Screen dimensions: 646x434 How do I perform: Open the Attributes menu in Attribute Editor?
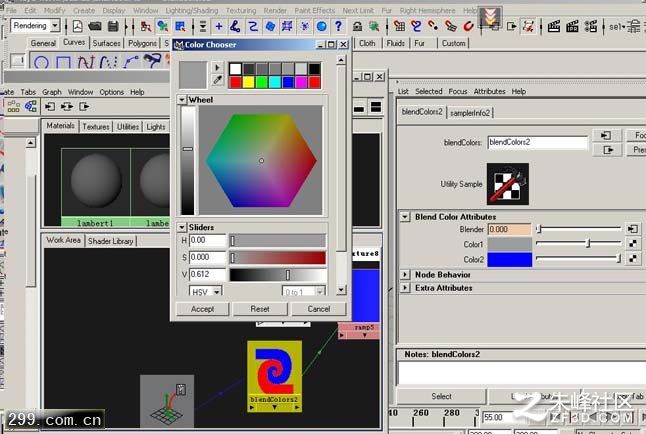coord(489,91)
